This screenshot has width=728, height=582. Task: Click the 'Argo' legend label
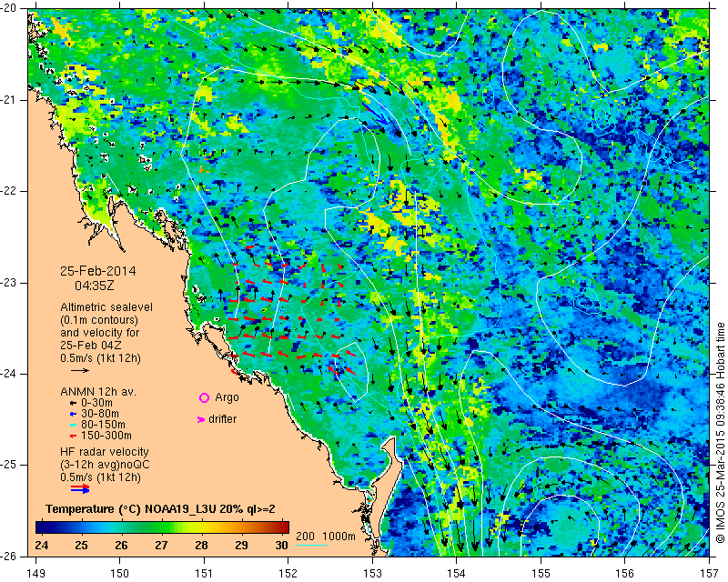tap(227, 397)
